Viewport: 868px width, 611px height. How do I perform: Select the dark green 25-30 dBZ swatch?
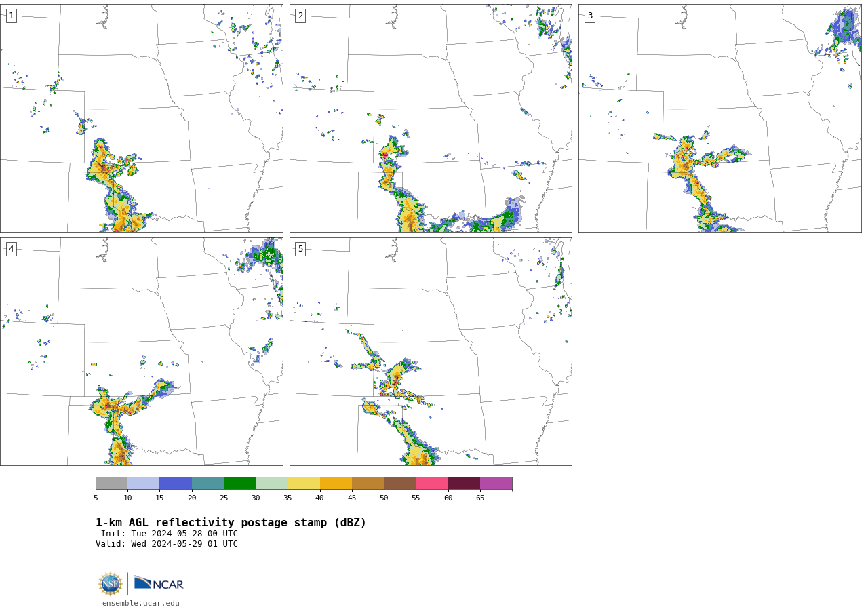click(x=239, y=484)
